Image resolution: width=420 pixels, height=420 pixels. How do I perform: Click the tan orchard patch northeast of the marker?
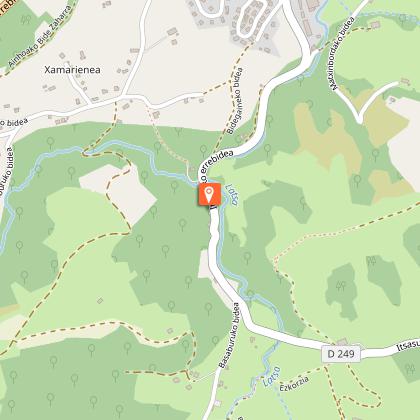(x=327, y=138)
